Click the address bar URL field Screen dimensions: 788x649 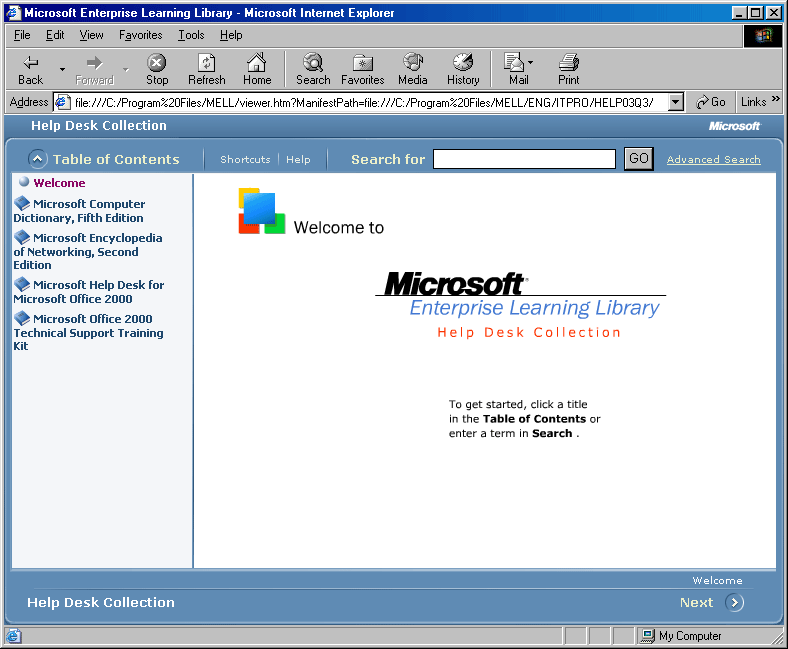coord(369,103)
